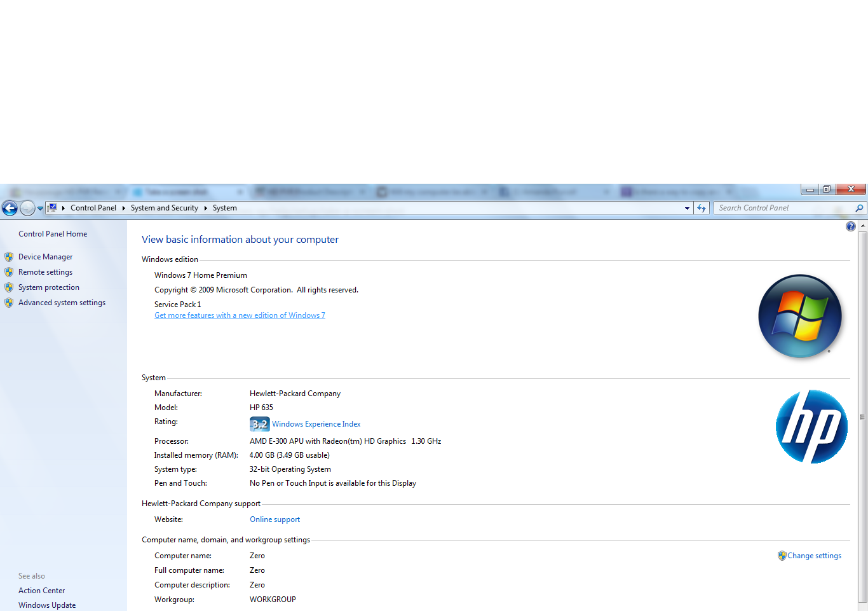
Task: Click the Microsoft Corporation copyright line
Action: 256,290
